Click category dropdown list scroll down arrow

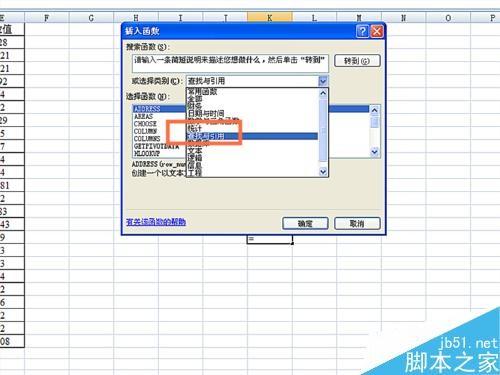point(323,172)
